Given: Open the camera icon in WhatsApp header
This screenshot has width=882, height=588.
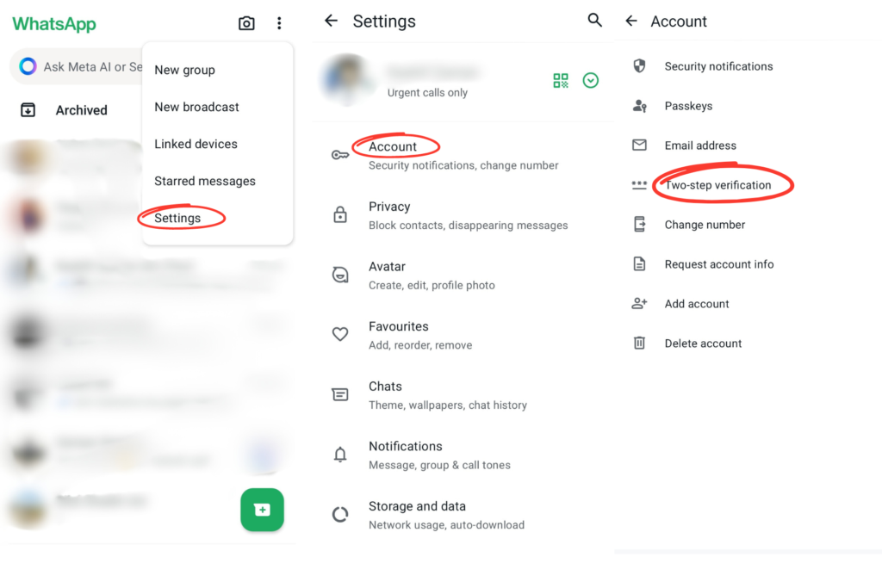Looking at the screenshot, I should tap(246, 23).
